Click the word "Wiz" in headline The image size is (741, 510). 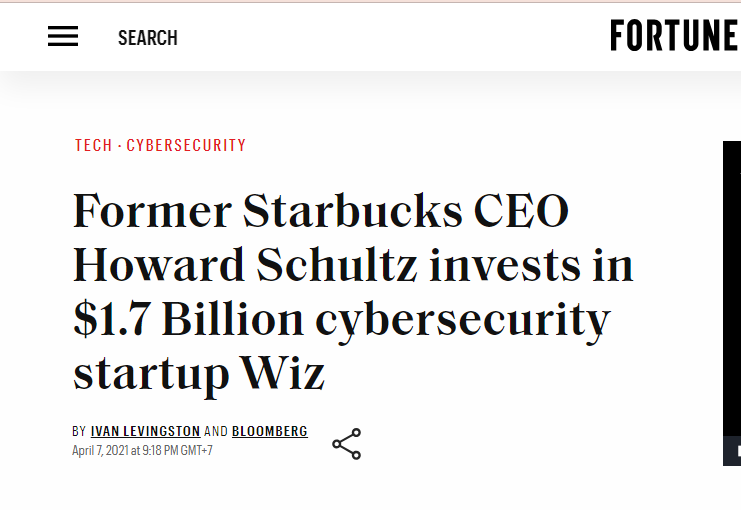283,373
